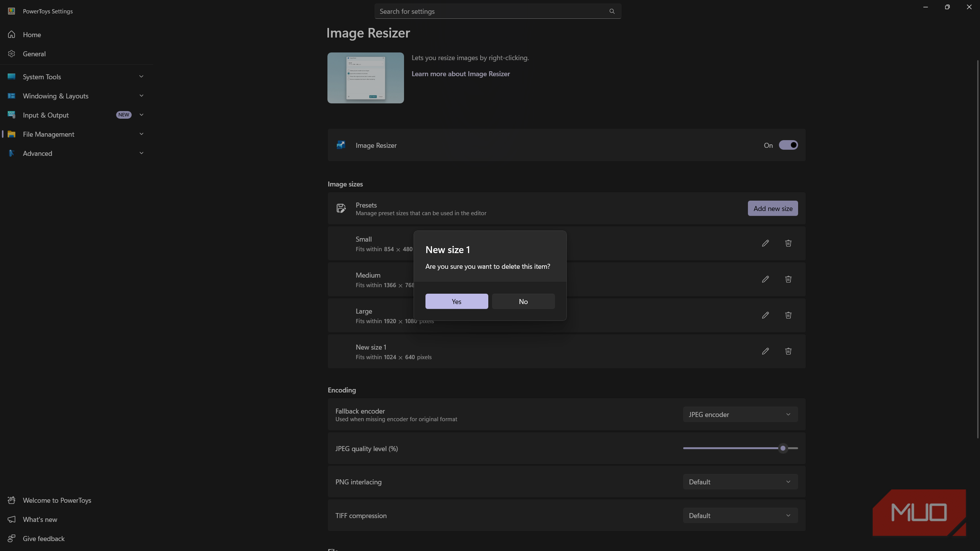Edit the Large preset size
This screenshot has height=551, width=980.
765,315
